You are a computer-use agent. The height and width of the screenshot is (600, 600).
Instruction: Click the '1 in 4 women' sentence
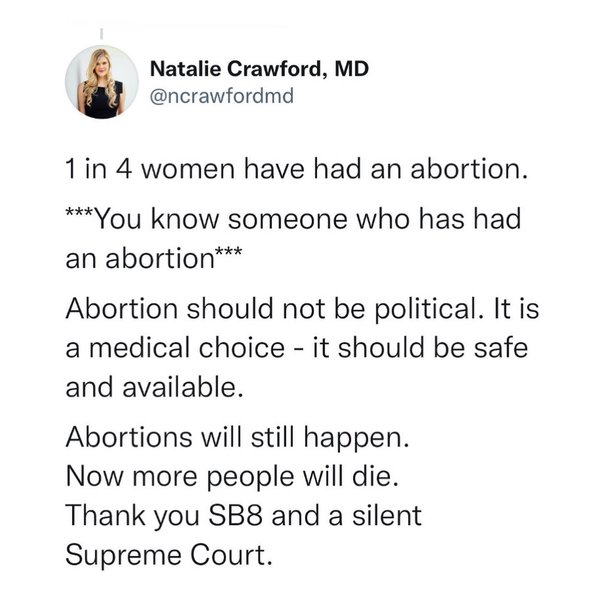point(293,172)
